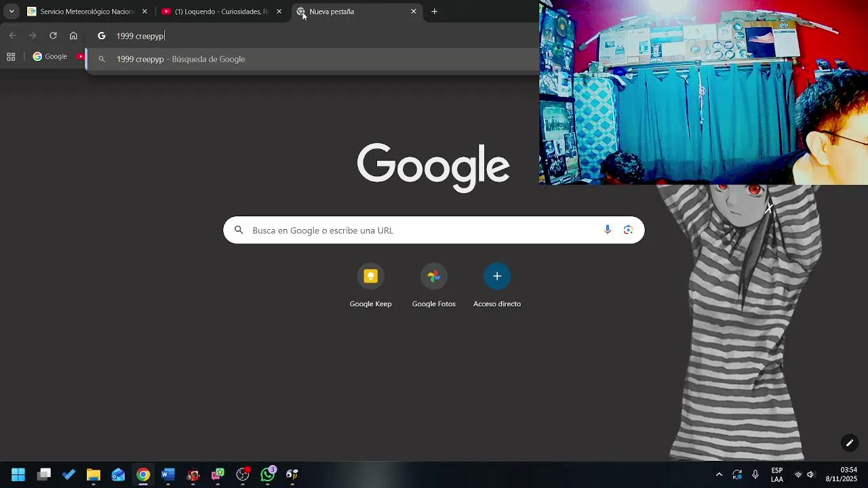Open the tab search dropdown arrow
The width and height of the screenshot is (868, 488).
point(12,12)
